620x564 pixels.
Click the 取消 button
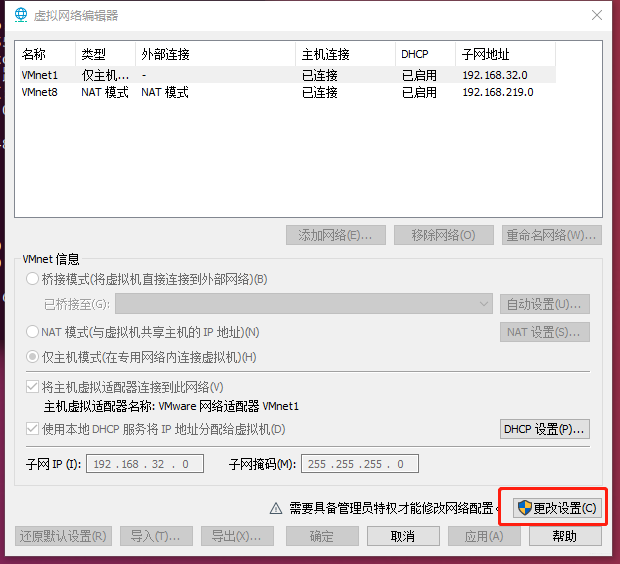(x=403, y=536)
